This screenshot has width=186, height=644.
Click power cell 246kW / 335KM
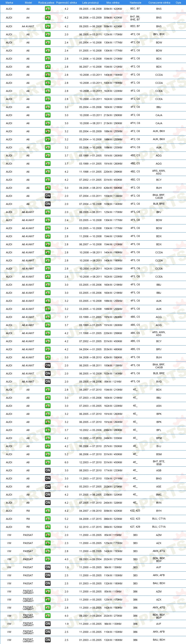pos(113,438)
